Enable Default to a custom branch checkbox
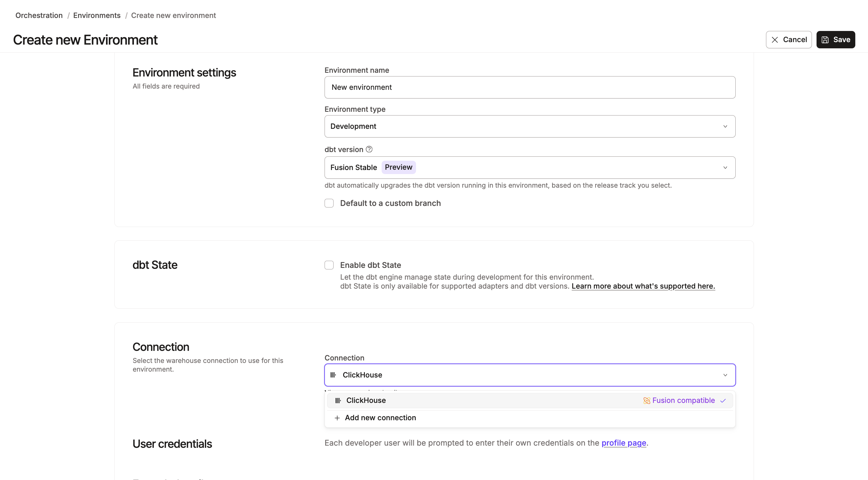The height and width of the screenshot is (480, 868). click(329, 203)
